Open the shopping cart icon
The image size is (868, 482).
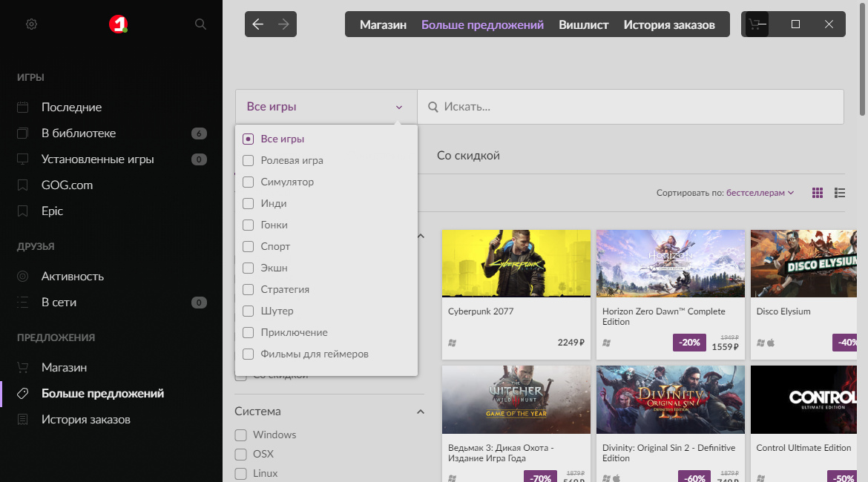(754, 24)
